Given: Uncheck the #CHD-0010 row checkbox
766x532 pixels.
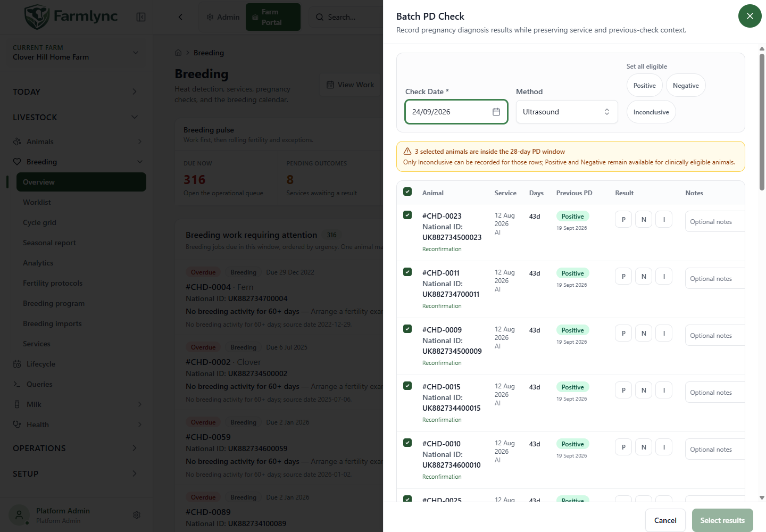Looking at the screenshot, I should [407, 443].
